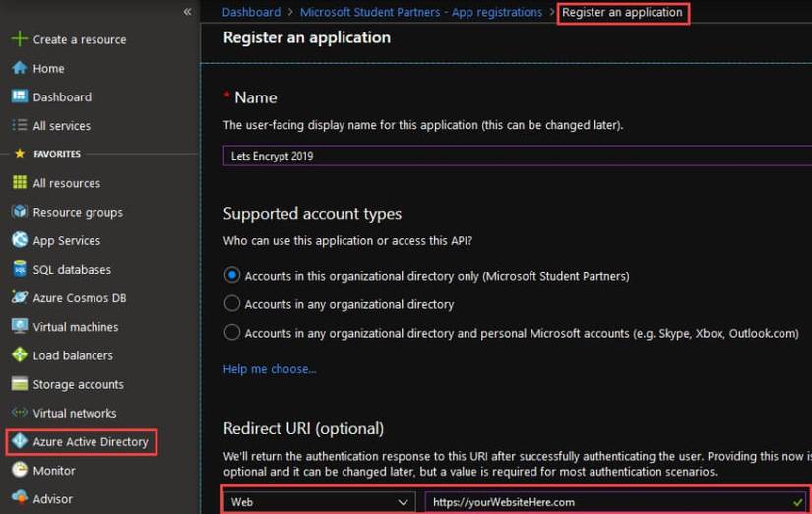Open the Load balancers entry
The height and width of the screenshot is (514, 812).
[x=73, y=356]
